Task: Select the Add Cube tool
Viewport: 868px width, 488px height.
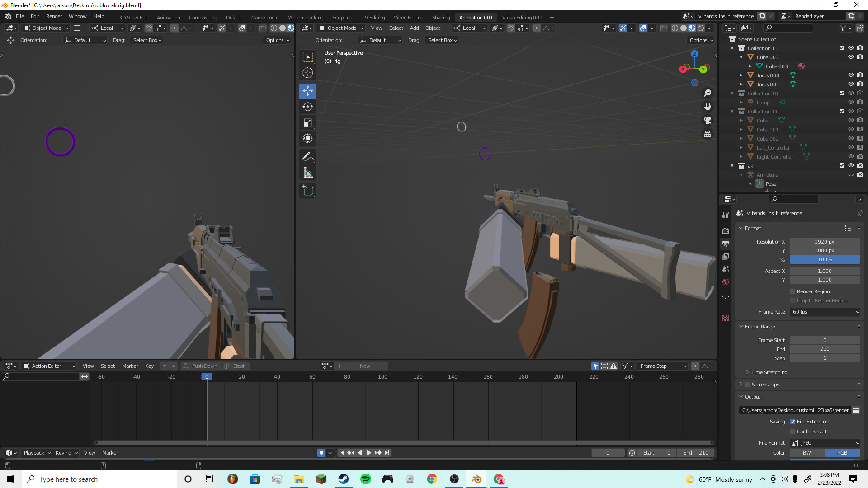Action: pyautogui.click(x=307, y=190)
